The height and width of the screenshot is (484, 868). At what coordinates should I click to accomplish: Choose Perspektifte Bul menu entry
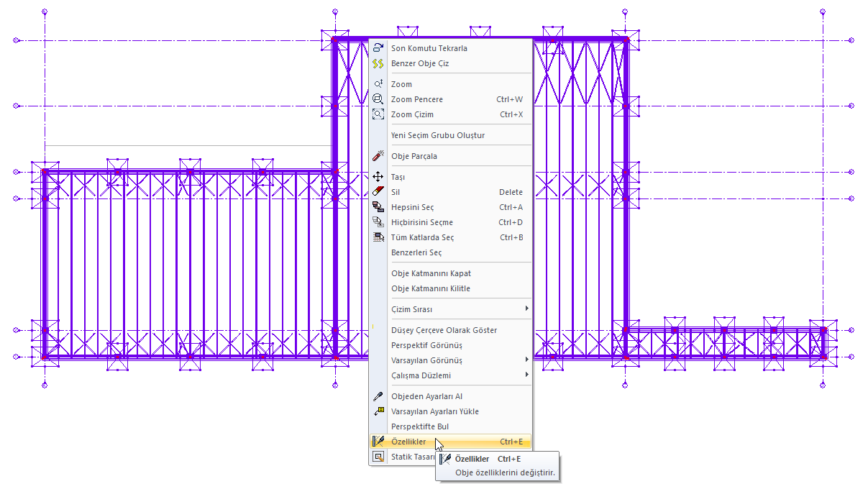419,426
